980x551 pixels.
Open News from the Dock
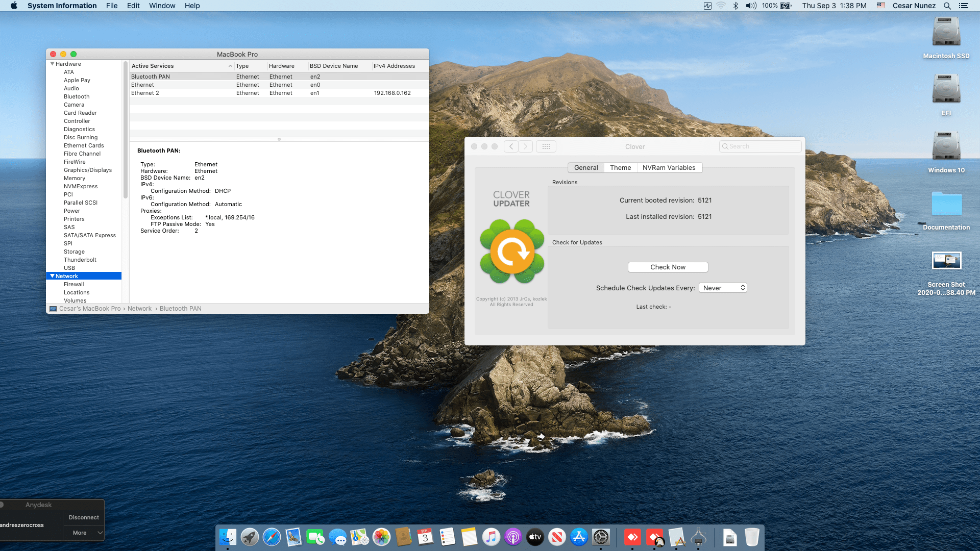557,537
